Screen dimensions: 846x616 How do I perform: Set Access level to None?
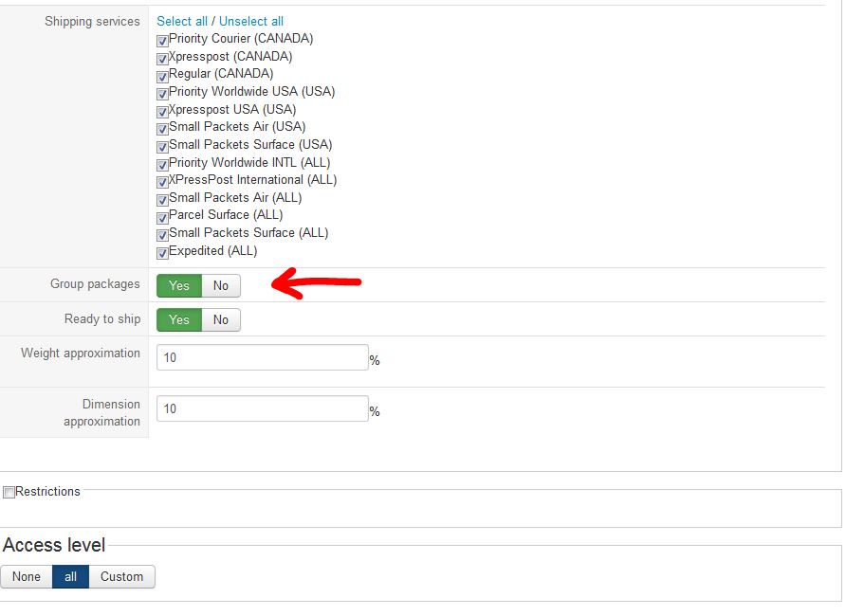(27, 576)
